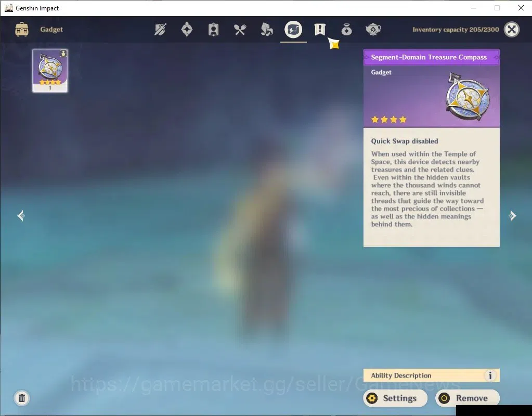Close the Genshin Impact window

point(521,8)
